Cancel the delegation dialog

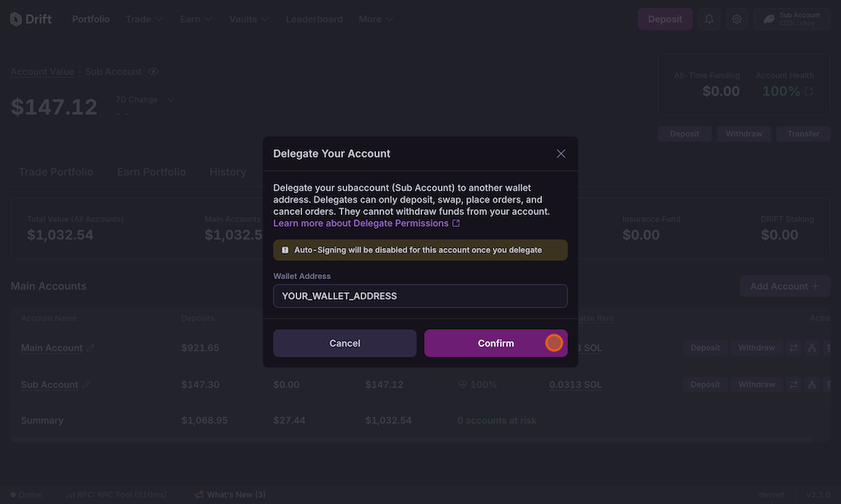tap(345, 343)
